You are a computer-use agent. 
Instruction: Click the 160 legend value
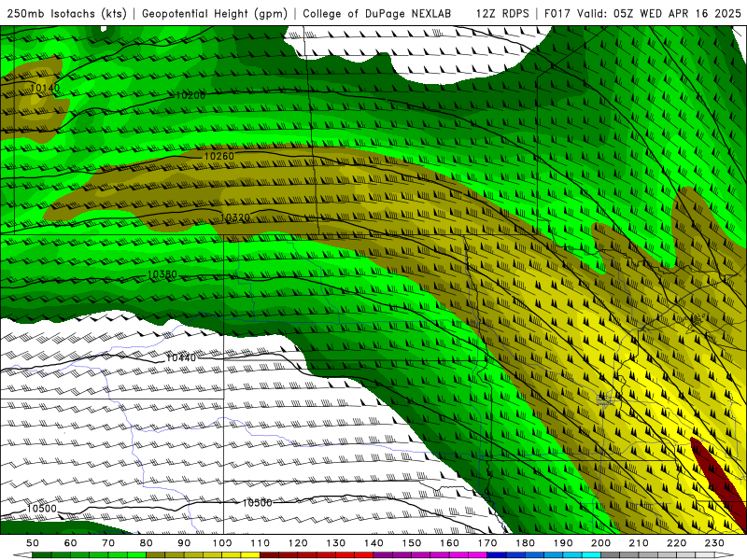tap(449, 543)
